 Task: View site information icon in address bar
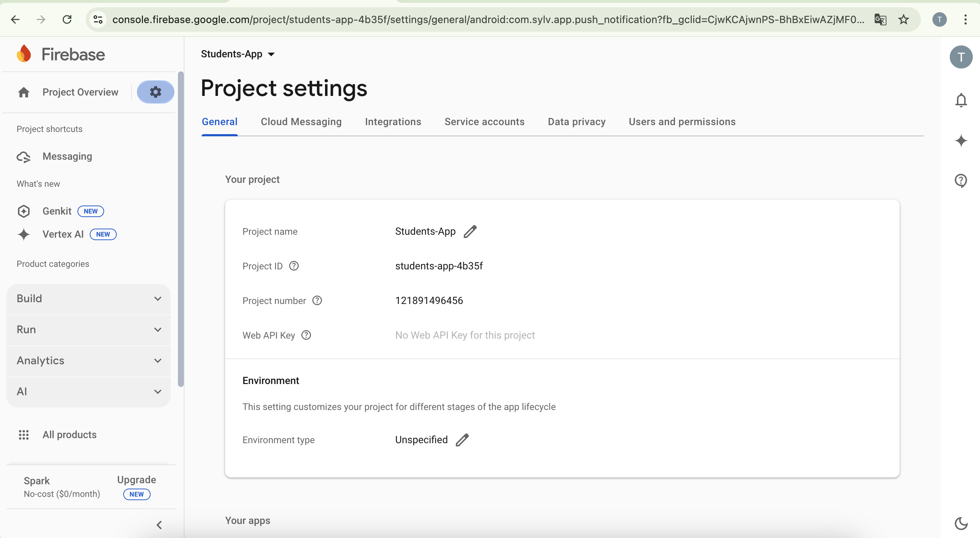coord(98,19)
